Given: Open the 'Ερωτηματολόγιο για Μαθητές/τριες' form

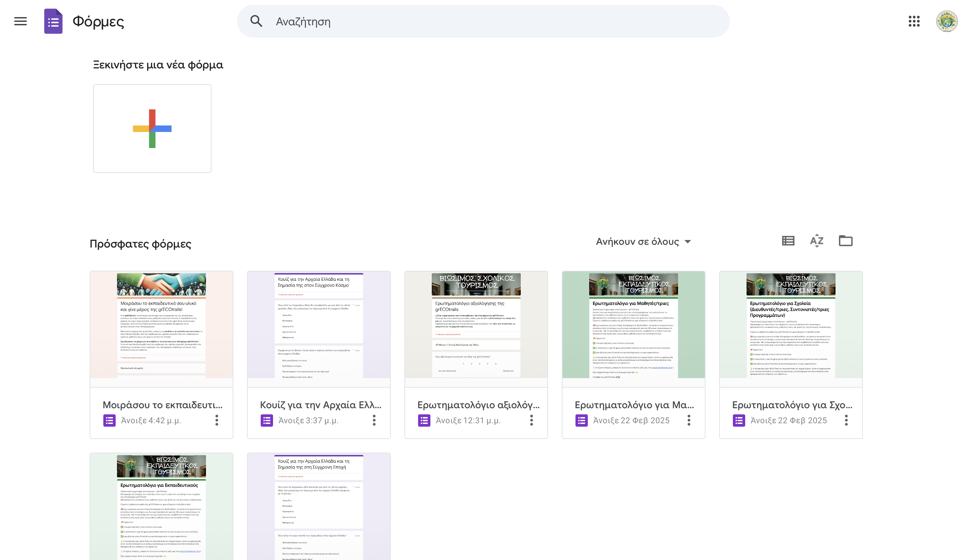Looking at the screenshot, I should click(633, 331).
